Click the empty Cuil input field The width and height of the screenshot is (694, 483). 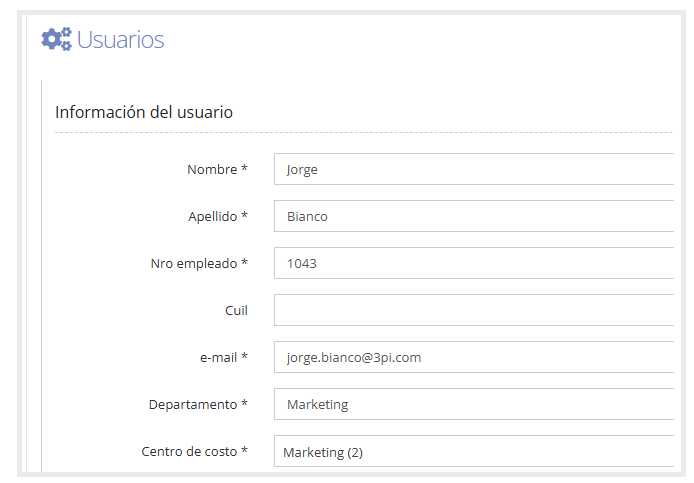(474, 310)
